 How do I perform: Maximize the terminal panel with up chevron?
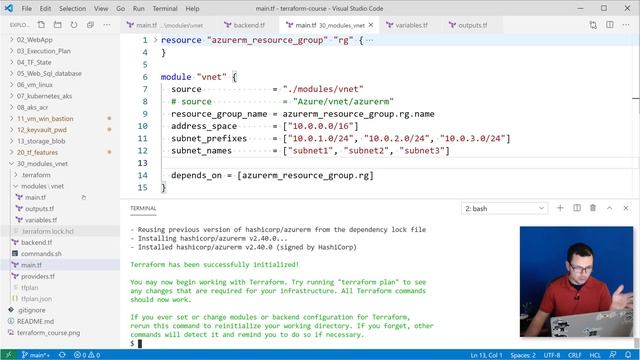[x=609, y=208]
